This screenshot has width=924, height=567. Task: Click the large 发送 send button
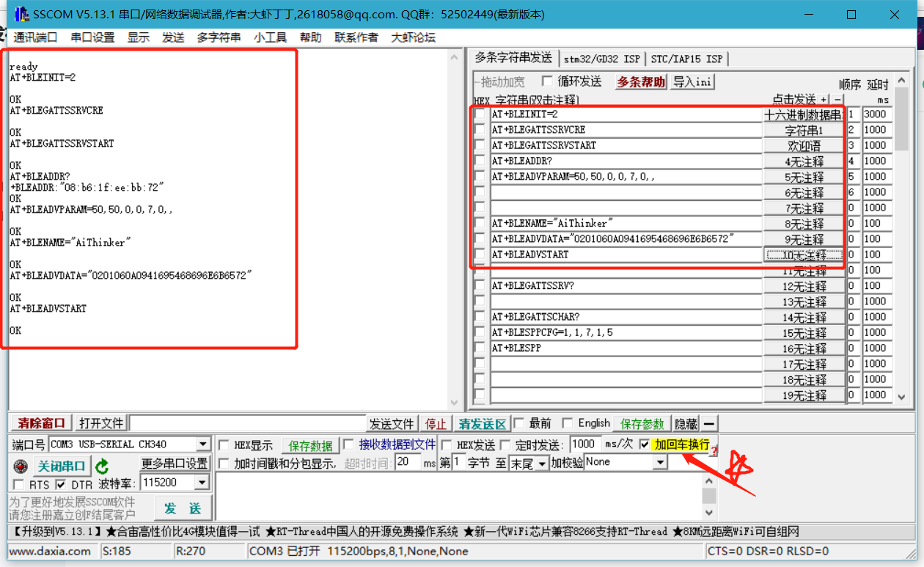(183, 508)
